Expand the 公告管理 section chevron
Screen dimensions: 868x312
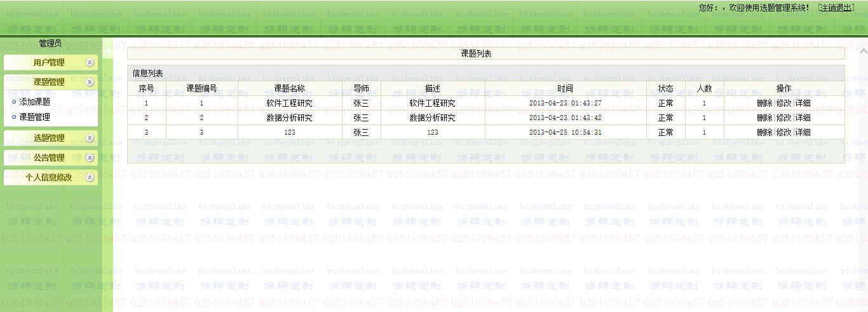[x=90, y=158]
